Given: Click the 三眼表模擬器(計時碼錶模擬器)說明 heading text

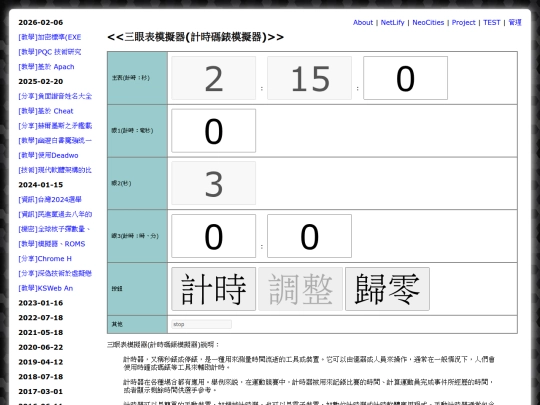Looking at the screenshot, I should 163,344.
